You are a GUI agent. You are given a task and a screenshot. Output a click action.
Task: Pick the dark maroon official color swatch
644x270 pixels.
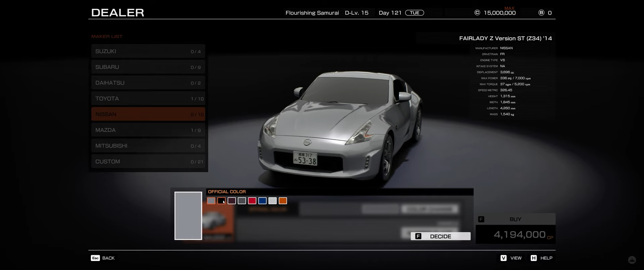pyautogui.click(x=232, y=201)
